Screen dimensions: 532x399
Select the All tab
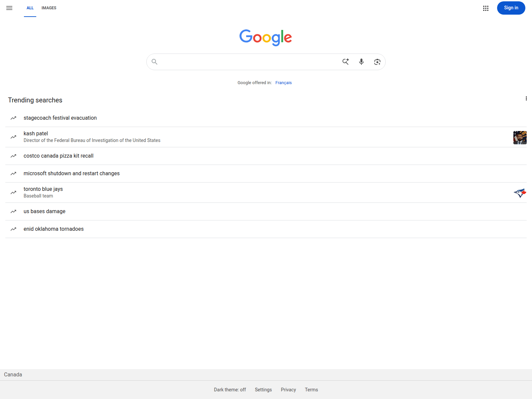[30, 8]
